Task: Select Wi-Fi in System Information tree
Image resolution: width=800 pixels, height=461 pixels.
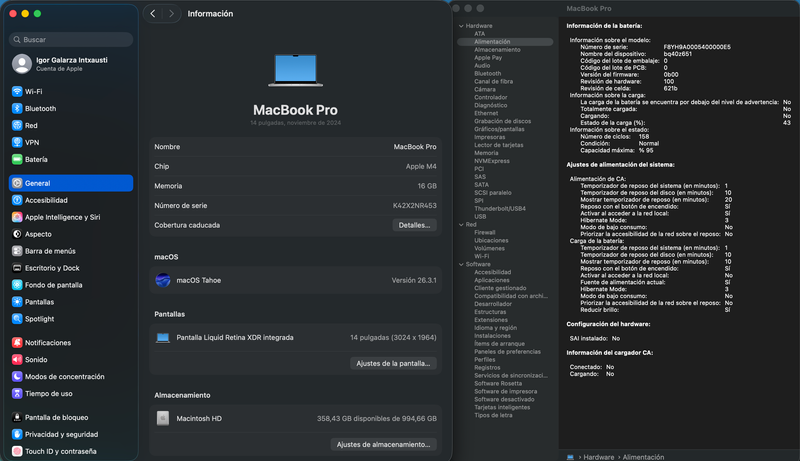Action: point(482,257)
